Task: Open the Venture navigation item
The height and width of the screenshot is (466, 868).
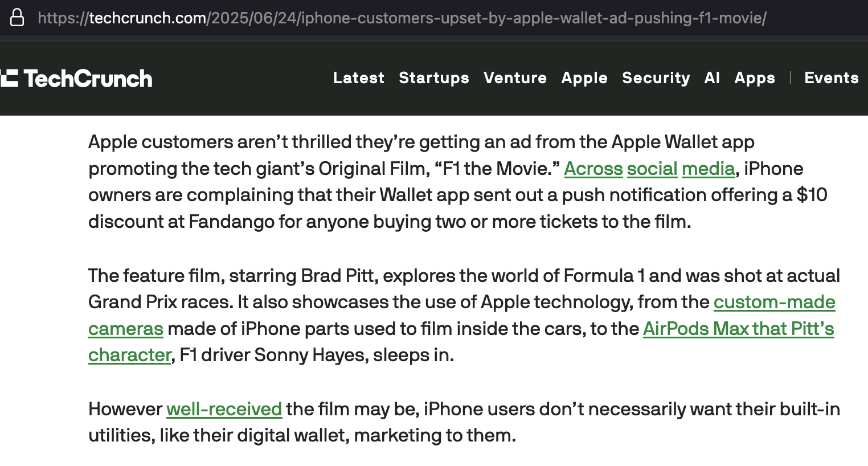Action: point(515,78)
